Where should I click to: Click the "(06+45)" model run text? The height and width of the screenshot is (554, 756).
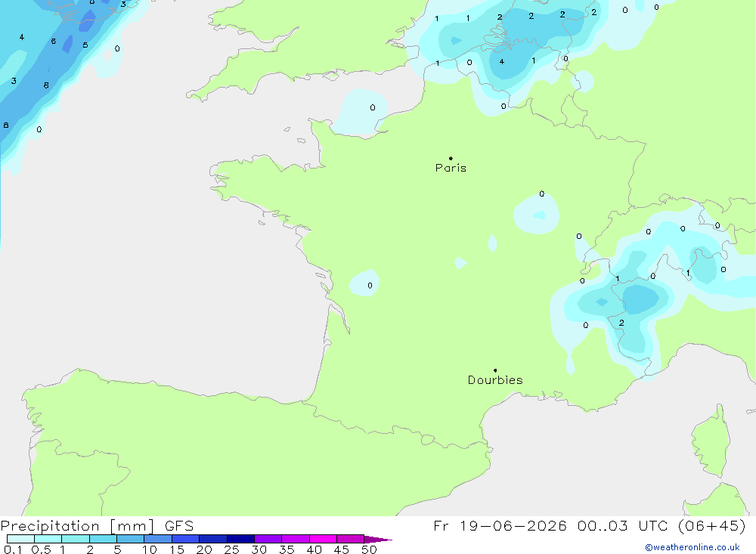(711, 525)
